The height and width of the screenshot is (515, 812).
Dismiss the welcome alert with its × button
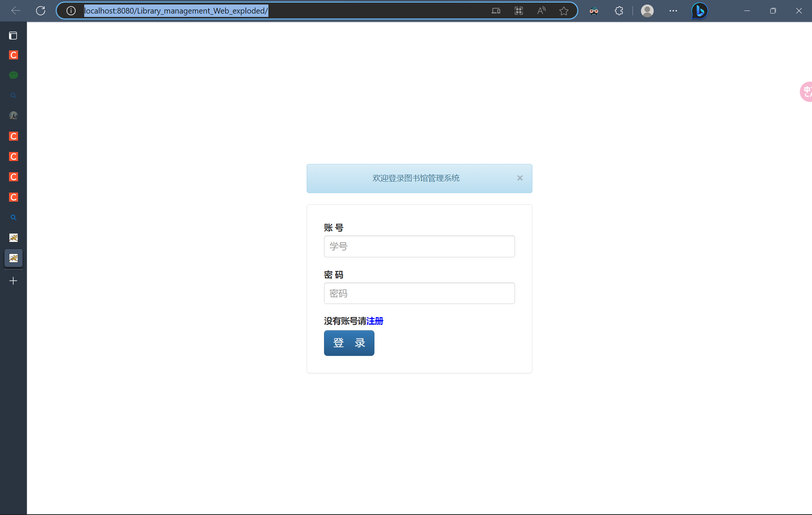(x=520, y=178)
